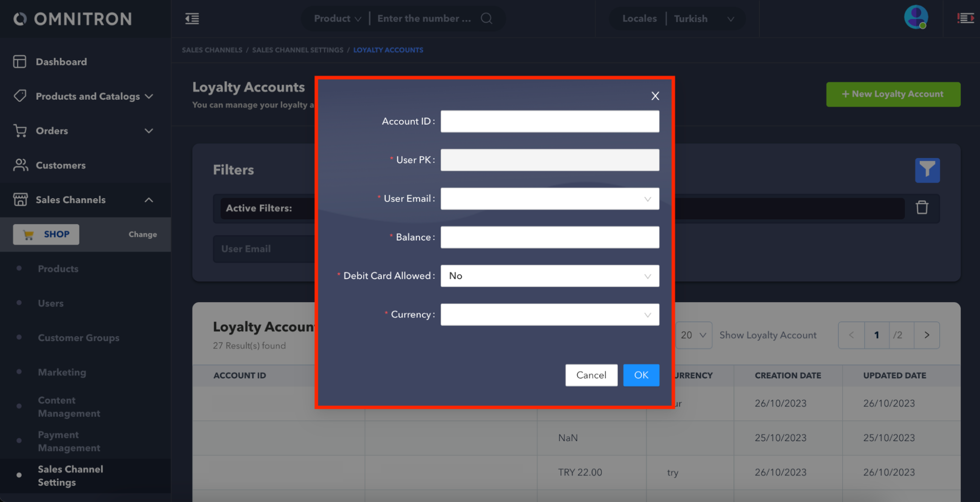The width and height of the screenshot is (980, 502).
Task: Open the Customers sidebar item
Action: point(60,165)
